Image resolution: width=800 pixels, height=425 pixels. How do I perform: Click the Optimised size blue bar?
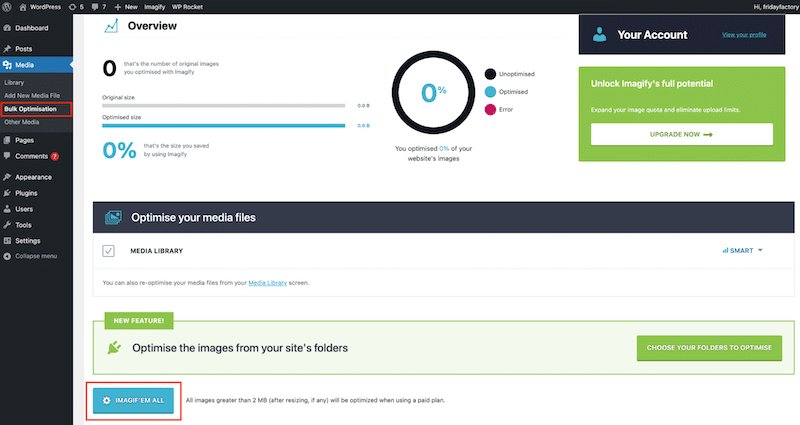point(223,126)
